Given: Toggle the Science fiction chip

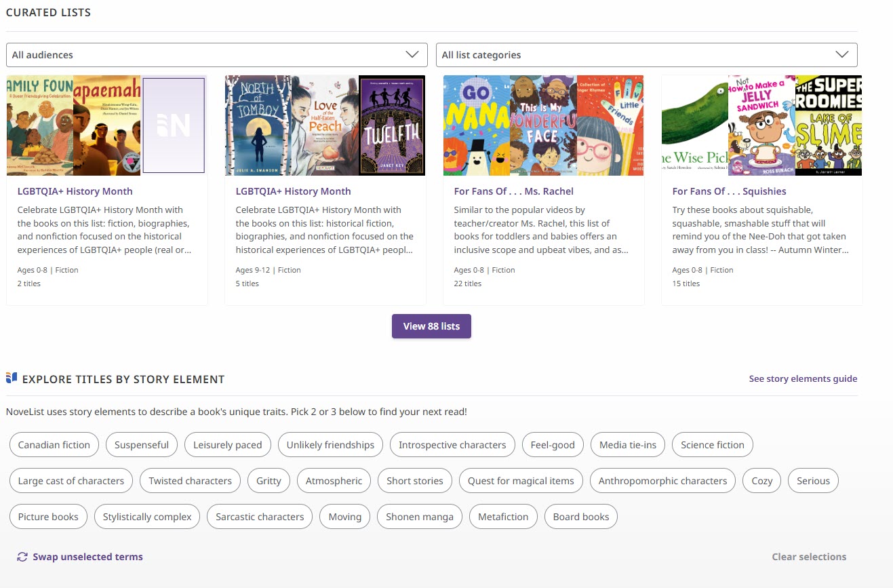Looking at the screenshot, I should [x=713, y=445].
